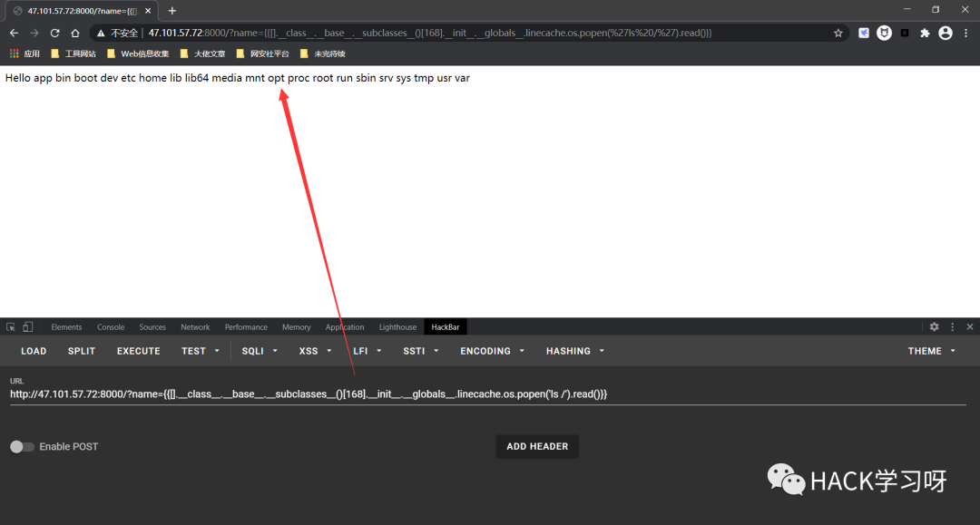This screenshot has width=980, height=525.
Task: Activate the DevTools element inspector
Action: [11, 327]
